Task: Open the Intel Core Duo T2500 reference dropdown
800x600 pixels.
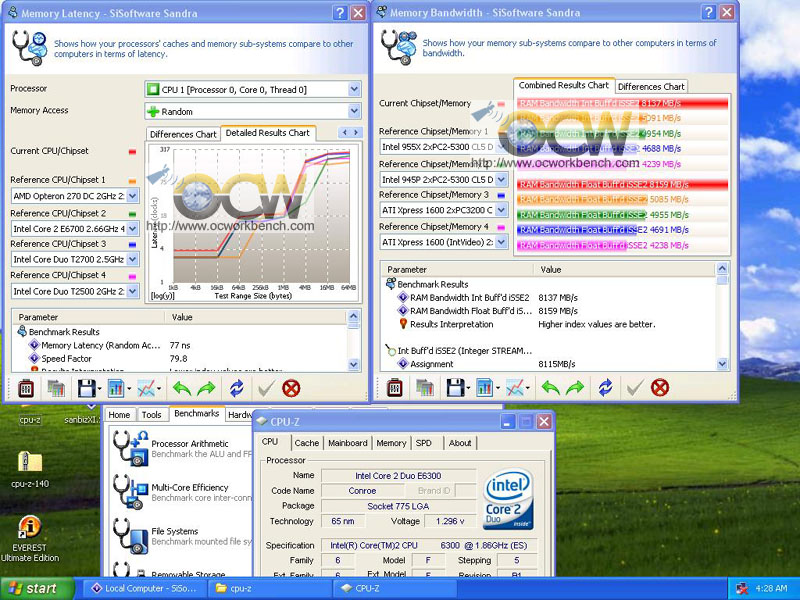Action: tap(132, 291)
